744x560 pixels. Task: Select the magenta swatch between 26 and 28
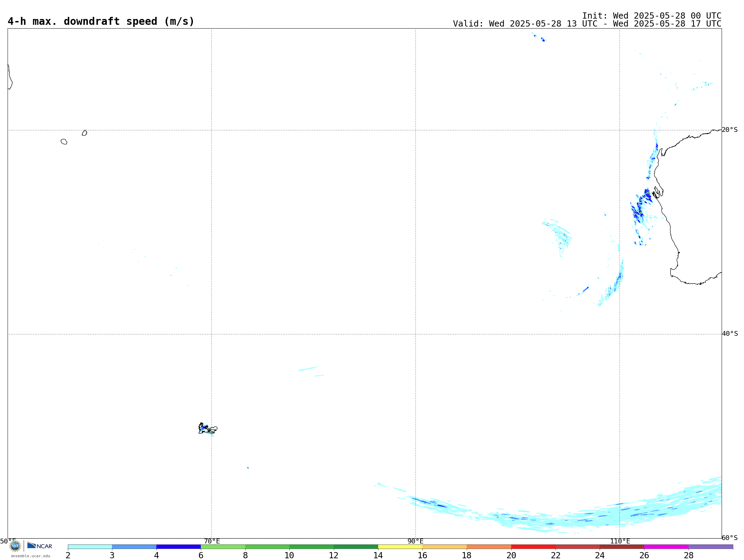tap(666, 547)
